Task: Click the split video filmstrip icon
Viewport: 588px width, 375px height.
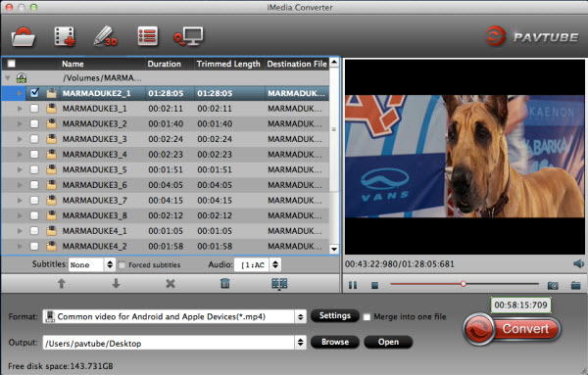Action: coord(279,284)
